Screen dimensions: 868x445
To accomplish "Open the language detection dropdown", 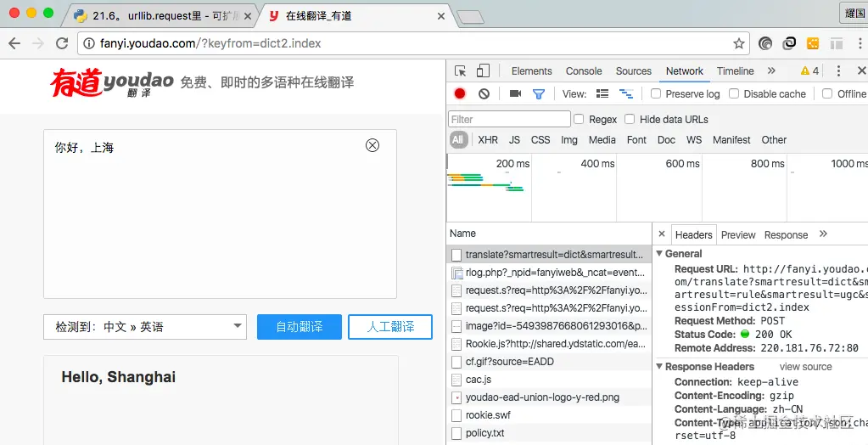I will pyautogui.click(x=145, y=326).
